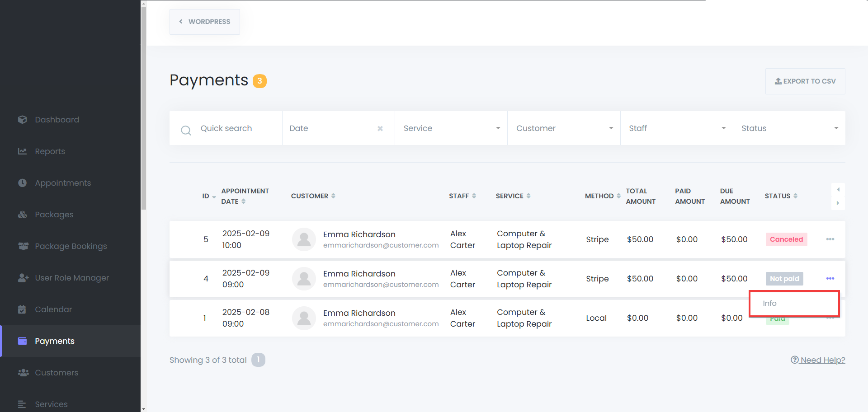868x412 pixels.
Task: Click the Calendar icon in sidebar
Action: tap(22, 309)
